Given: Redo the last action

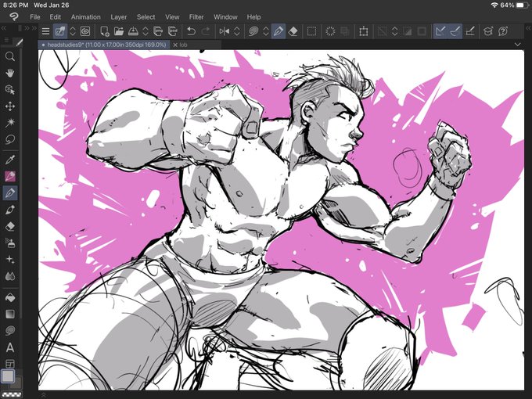Looking at the screenshot, I should pyautogui.click(x=206, y=31).
